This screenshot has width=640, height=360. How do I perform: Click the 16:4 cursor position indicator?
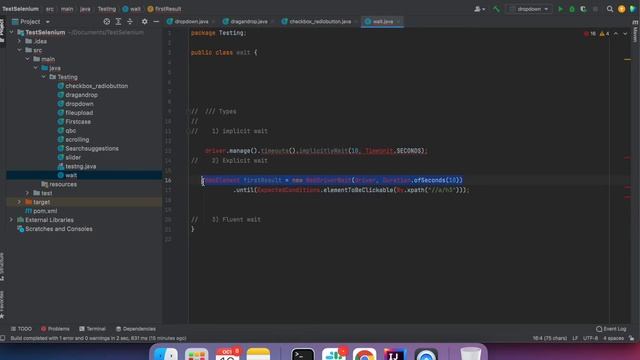[550, 338]
